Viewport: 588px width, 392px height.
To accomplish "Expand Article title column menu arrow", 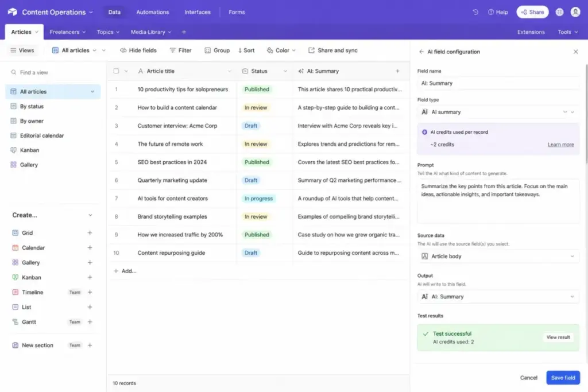I will point(229,71).
